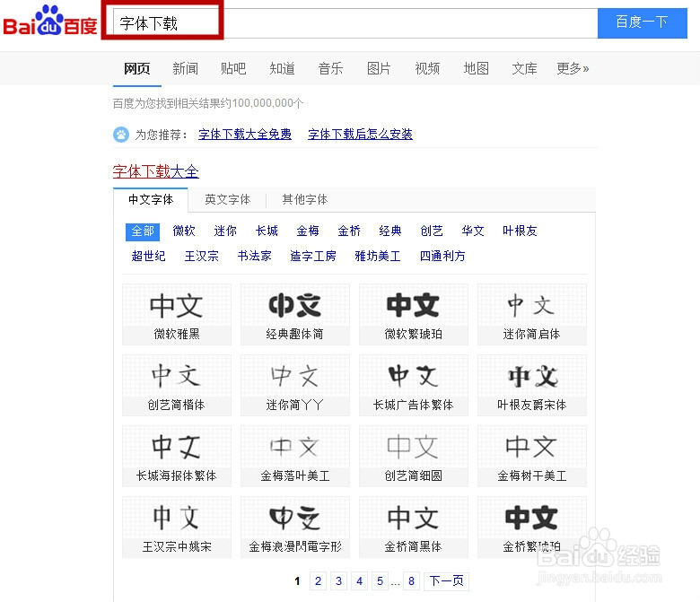Open the 经典趣体简 font preview

coord(295,314)
